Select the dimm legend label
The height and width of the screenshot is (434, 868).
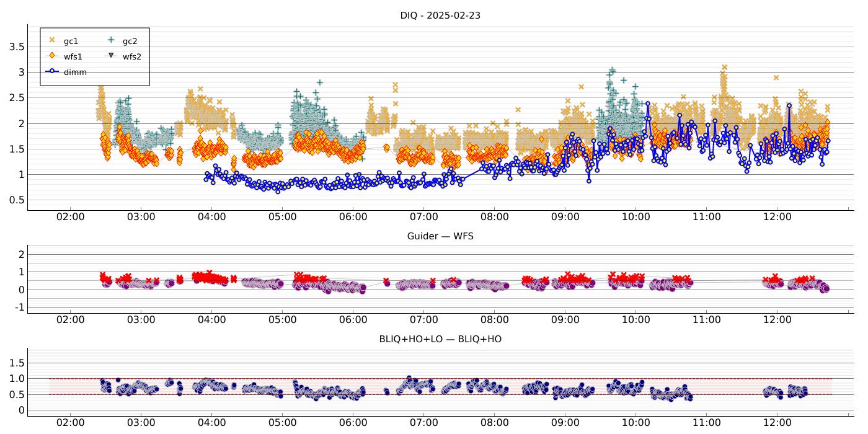pyautogui.click(x=75, y=72)
